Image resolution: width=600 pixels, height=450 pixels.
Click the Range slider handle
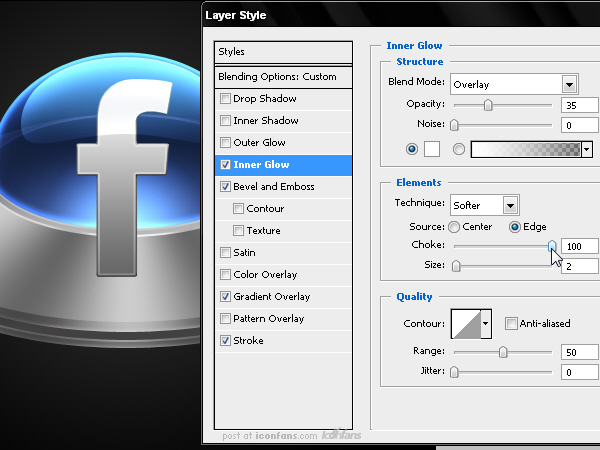click(x=503, y=352)
